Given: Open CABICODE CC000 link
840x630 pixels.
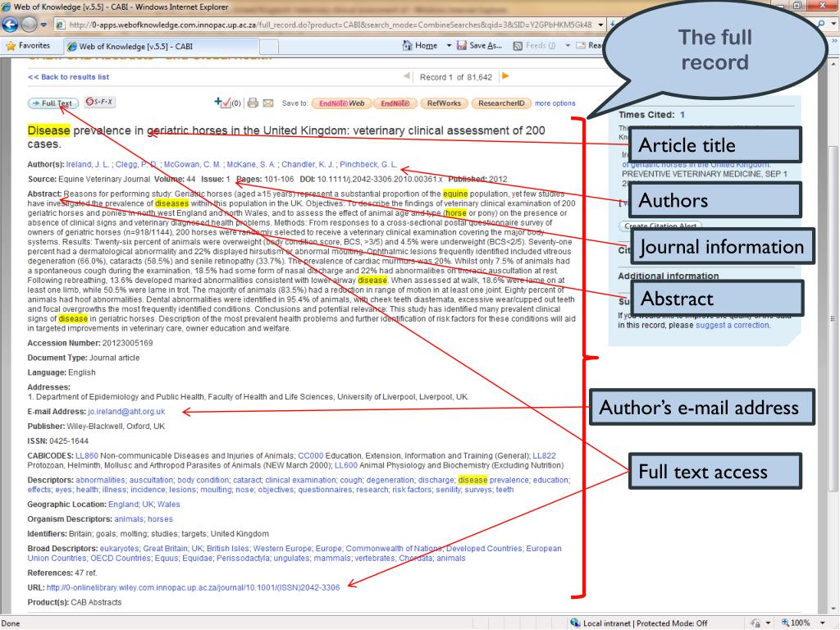Looking at the screenshot, I should [311, 456].
